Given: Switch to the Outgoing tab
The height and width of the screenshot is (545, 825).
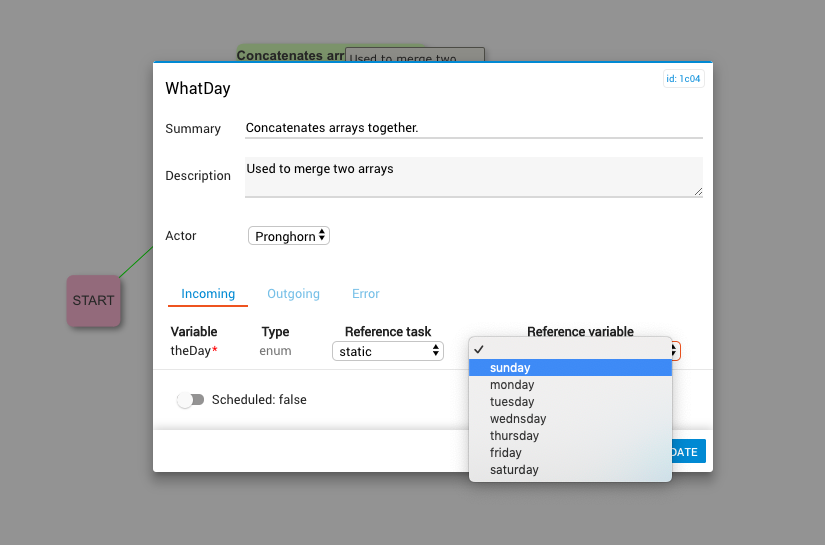Looking at the screenshot, I should point(293,294).
